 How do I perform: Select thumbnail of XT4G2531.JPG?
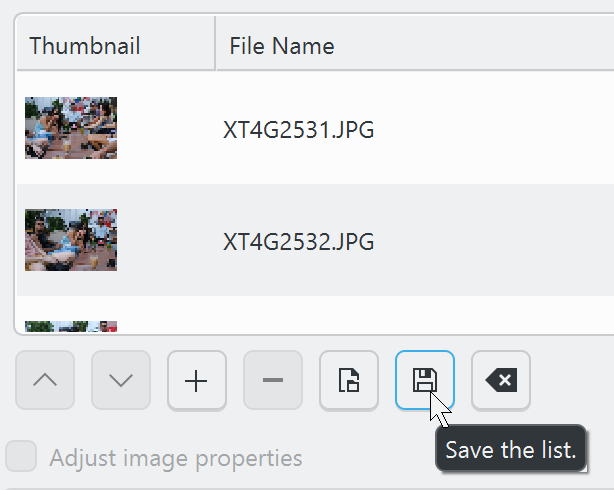pos(71,128)
